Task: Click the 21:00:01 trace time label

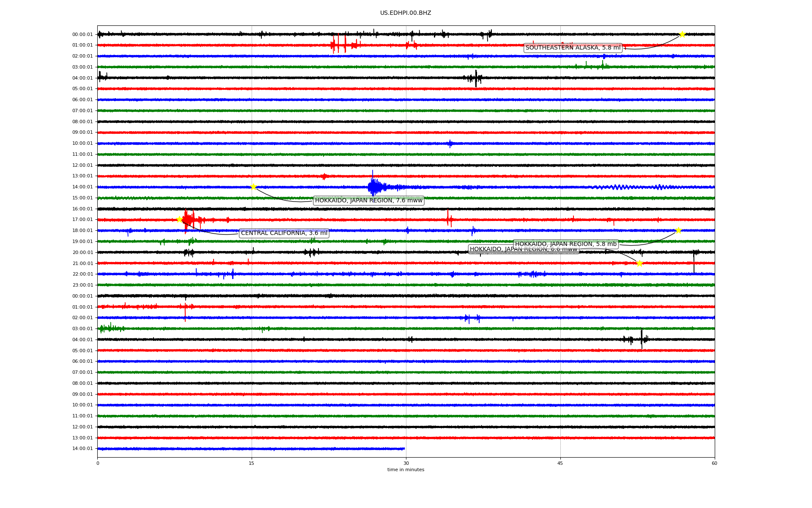Action: pyautogui.click(x=82, y=263)
